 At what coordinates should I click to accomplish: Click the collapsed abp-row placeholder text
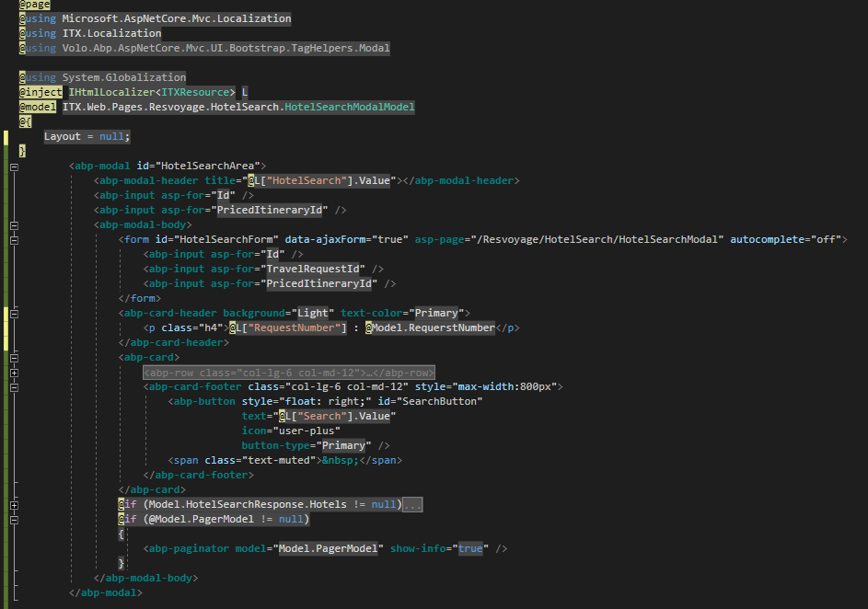coord(288,373)
